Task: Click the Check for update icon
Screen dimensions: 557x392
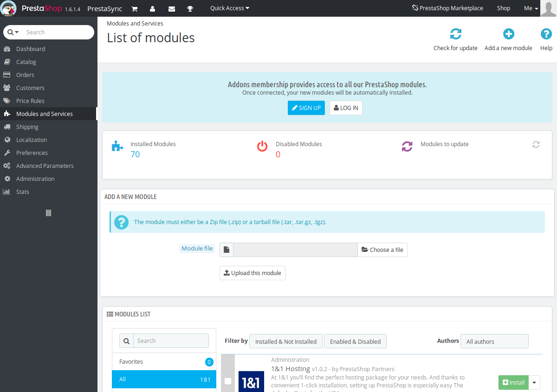Action: (456, 34)
